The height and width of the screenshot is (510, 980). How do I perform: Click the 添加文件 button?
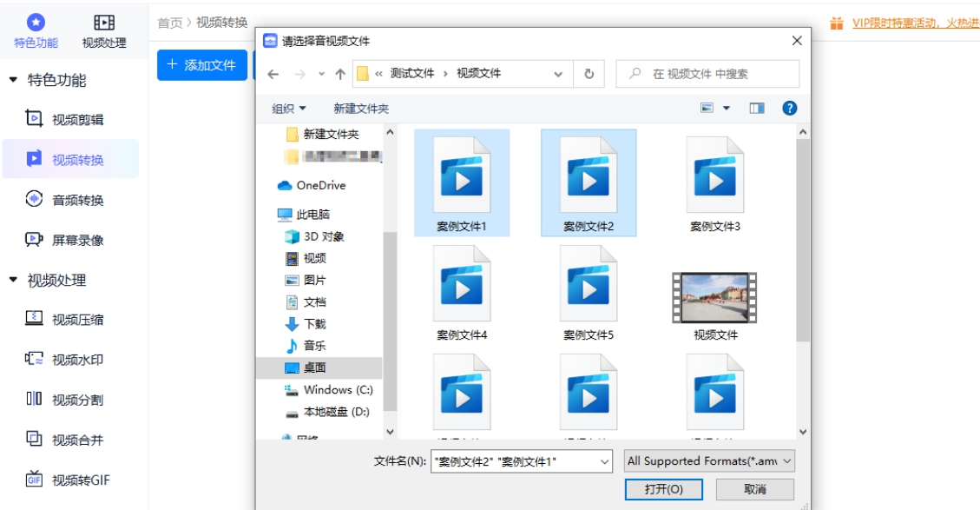coord(202,66)
